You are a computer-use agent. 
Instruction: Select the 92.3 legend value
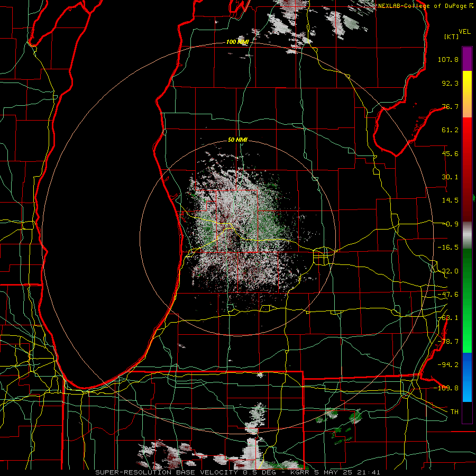point(450,83)
